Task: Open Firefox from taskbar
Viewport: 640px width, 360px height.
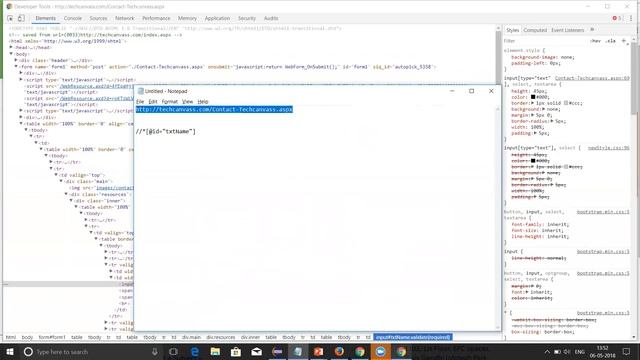Action: tap(339, 352)
